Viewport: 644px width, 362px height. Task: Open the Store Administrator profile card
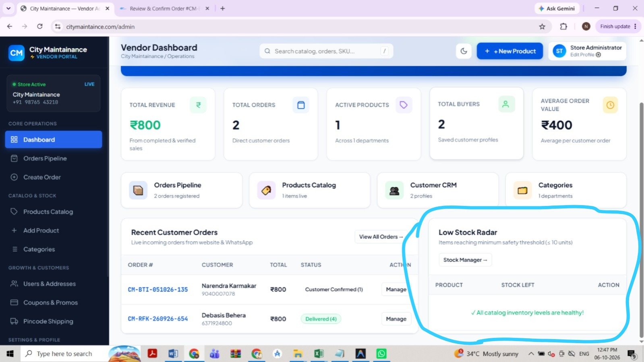pos(587,51)
